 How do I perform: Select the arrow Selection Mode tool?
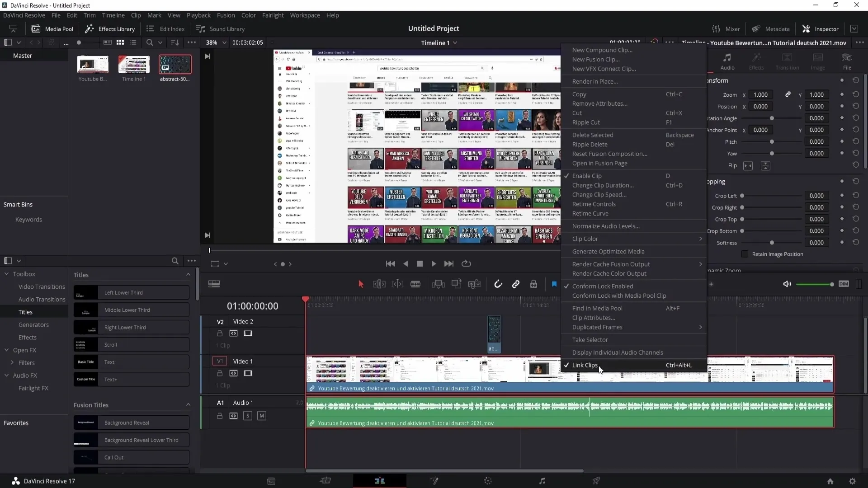[x=361, y=284]
